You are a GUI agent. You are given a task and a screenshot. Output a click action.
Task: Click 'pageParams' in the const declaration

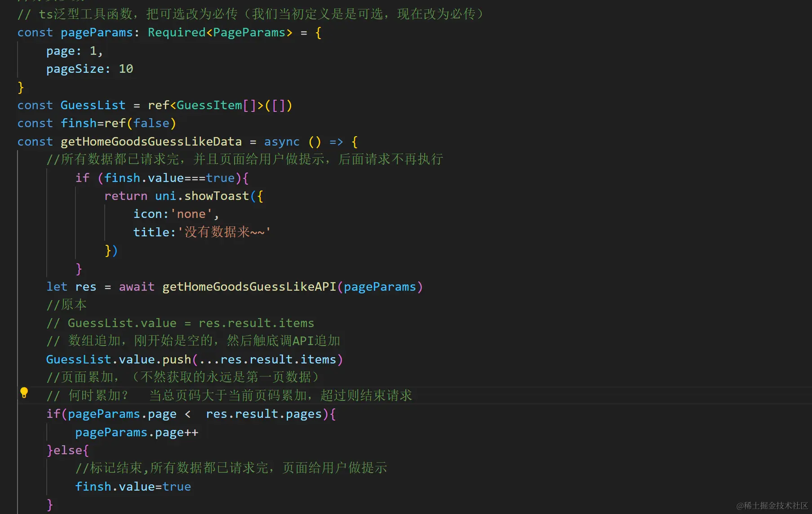[97, 33]
